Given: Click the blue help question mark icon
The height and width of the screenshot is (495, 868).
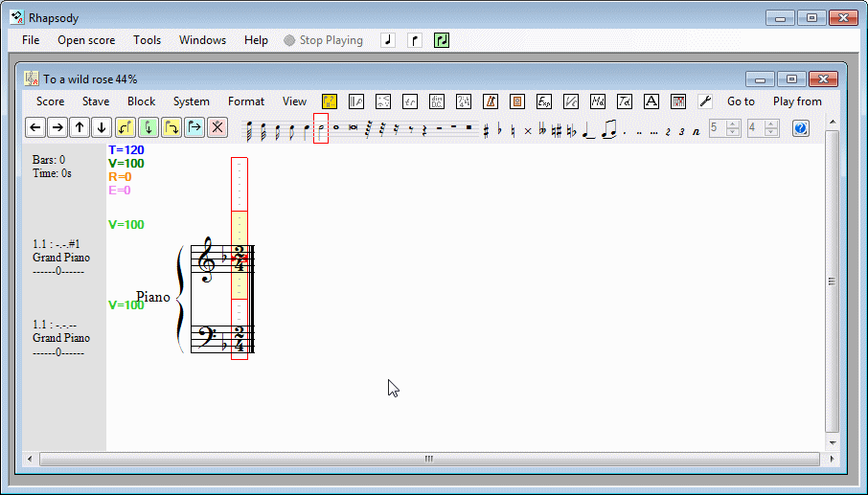Looking at the screenshot, I should point(801,127).
